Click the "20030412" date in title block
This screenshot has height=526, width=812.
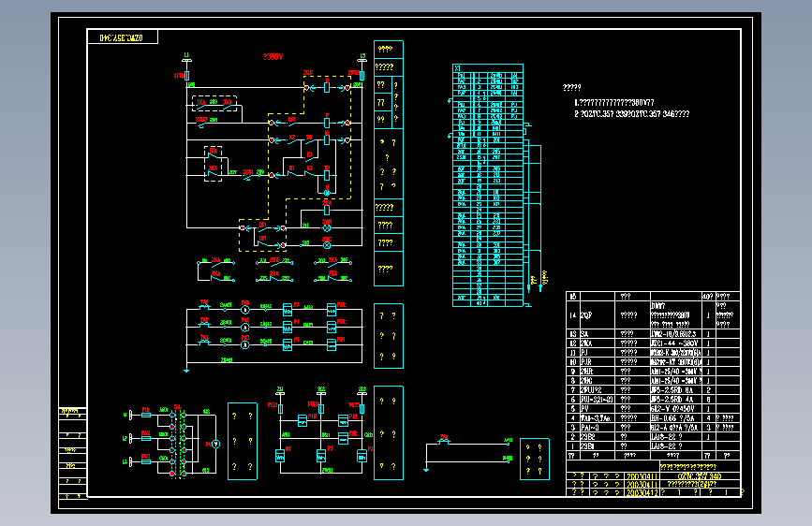[x=642, y=492]
